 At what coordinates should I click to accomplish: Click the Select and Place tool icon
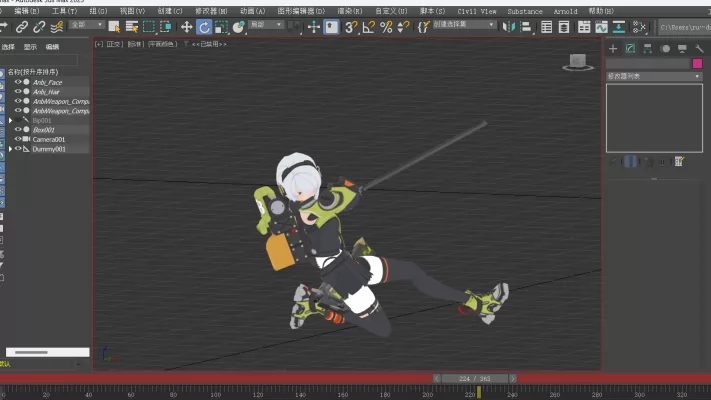click(x=239, y=27)
